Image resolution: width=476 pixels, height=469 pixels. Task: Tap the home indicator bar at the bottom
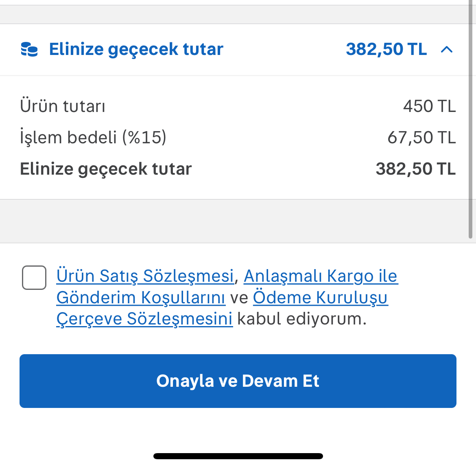point(238,456)
